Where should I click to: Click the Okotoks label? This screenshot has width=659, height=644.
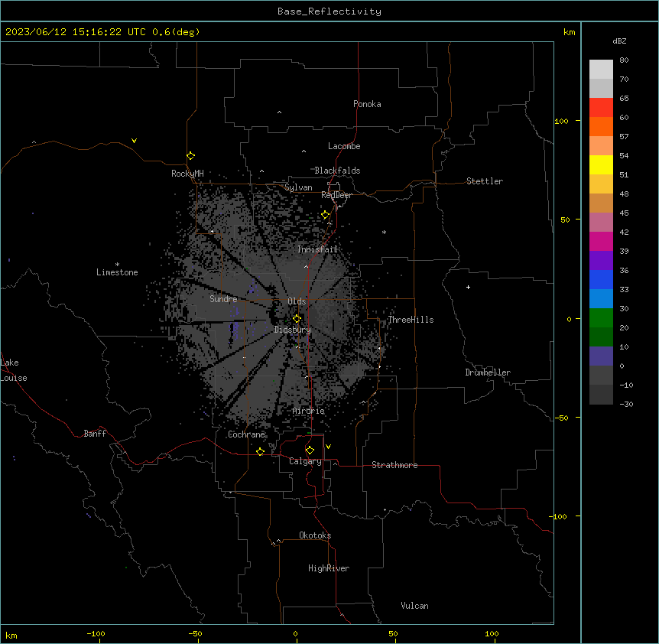[315, 535]
